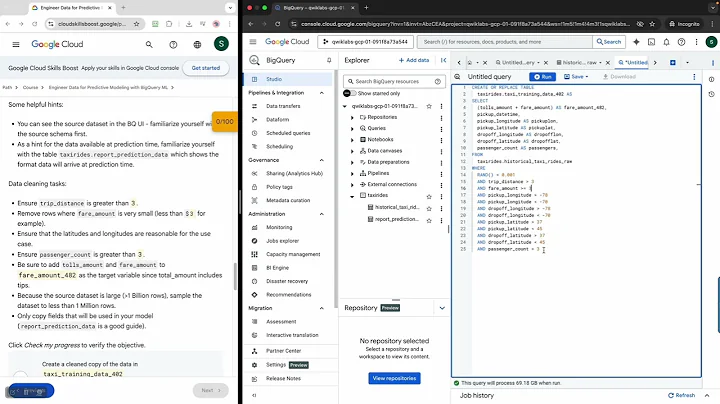Expand the Notebooks node
This screenshot has height=404, width=720.
352,140
